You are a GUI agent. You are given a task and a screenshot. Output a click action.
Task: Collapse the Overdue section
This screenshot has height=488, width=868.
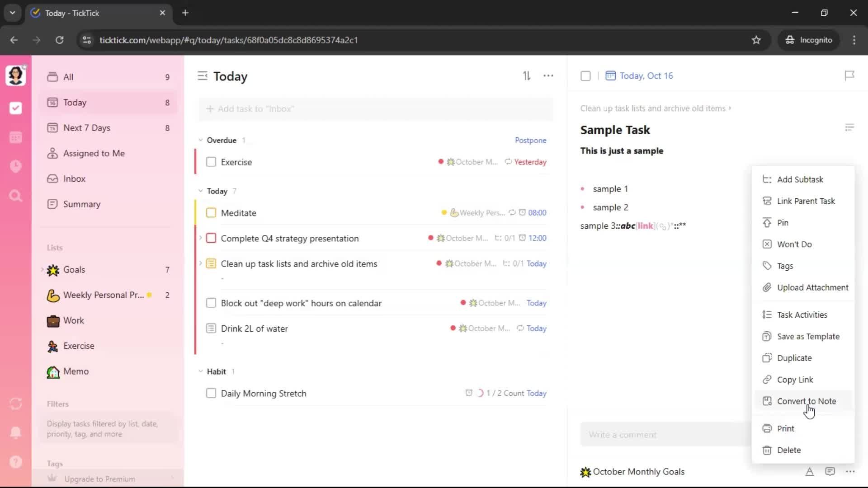(x=201, y=140)
